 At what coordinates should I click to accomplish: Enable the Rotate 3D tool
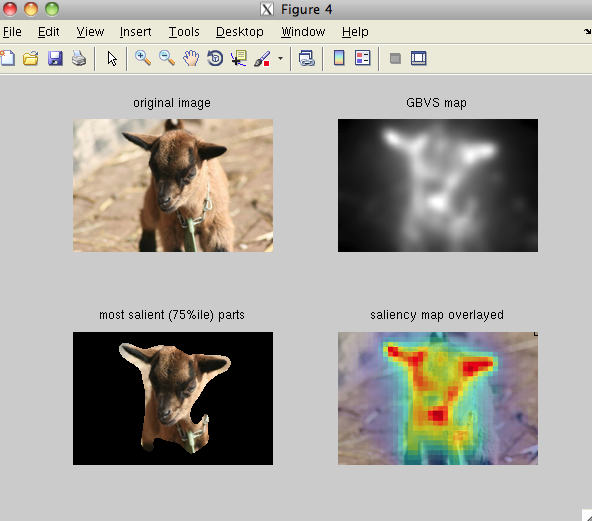click(x=215, y=58)
